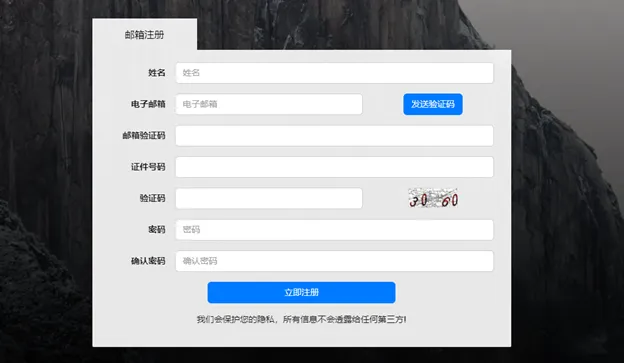The height and width of the screenshot is (363, 624).
Task: Click the 发送验证码 button
Action: [x=433, y=104]
